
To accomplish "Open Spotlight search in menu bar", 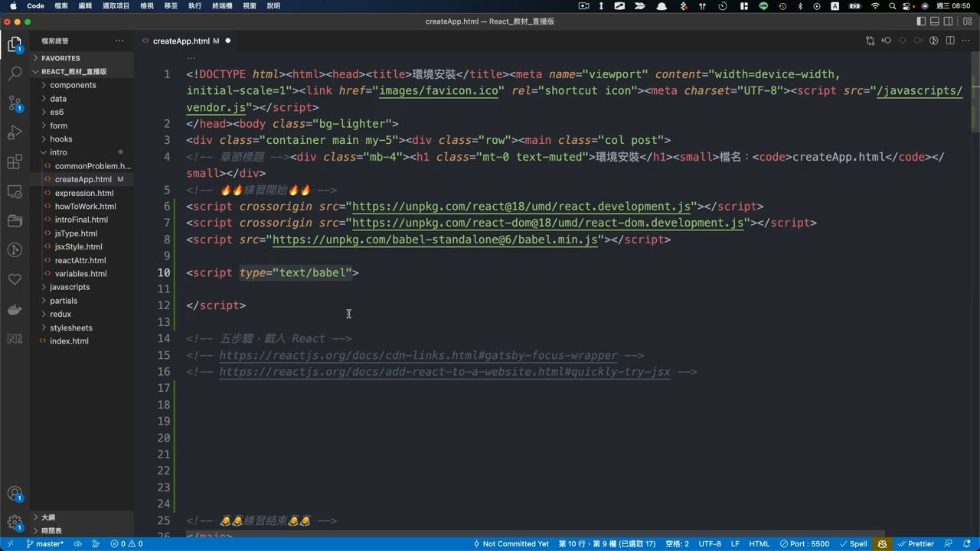I will click(x=893, y=5).
